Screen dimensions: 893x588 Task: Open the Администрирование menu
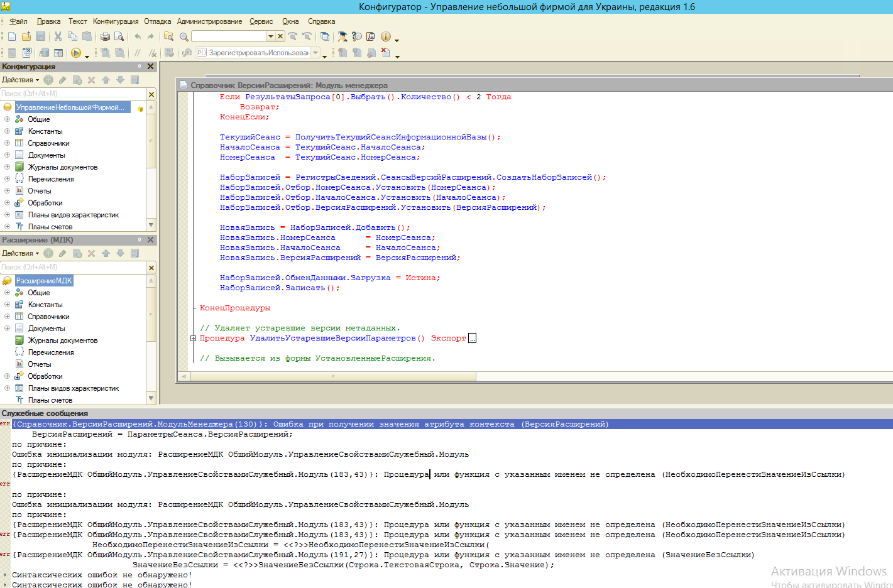tap(209, 21)
